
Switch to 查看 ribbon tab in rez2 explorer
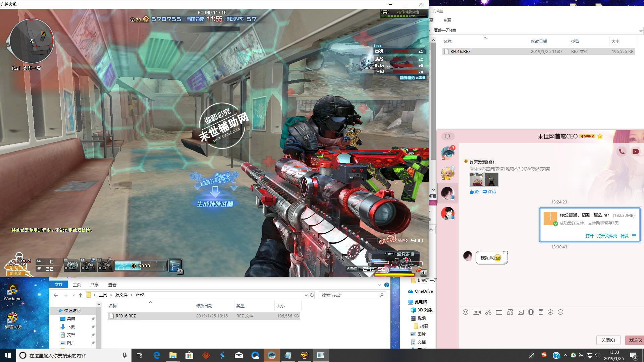tap(112, 285)
